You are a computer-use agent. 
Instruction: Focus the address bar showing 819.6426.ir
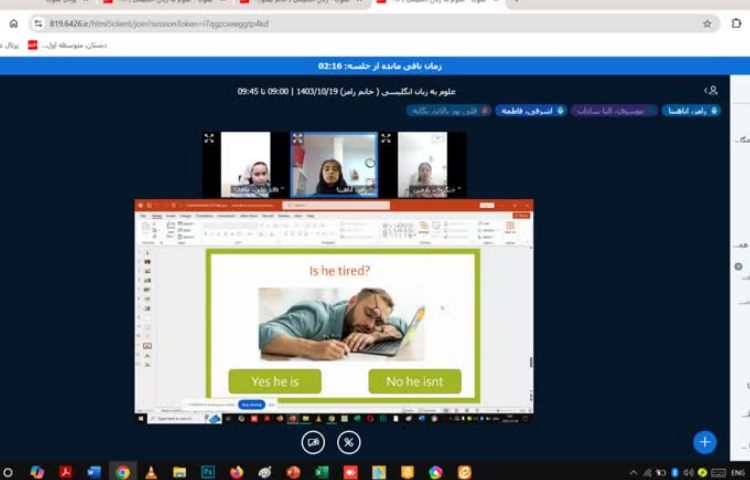pos(374,23)
